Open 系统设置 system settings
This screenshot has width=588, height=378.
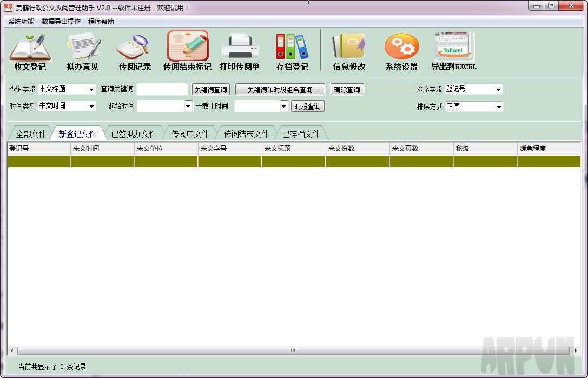click(x=401, y=50)
